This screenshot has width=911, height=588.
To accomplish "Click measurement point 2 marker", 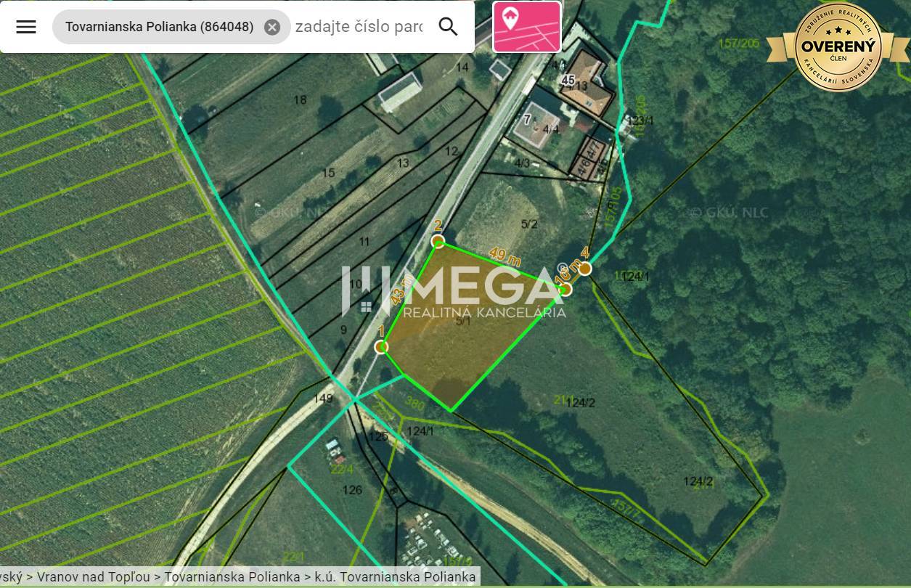I will [x=438, y=241].
